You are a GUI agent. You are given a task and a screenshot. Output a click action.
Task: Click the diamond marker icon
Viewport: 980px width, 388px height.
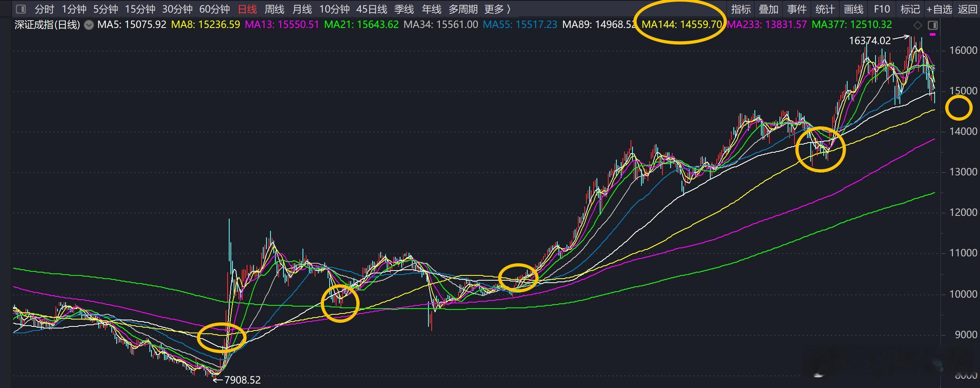[x=918, y=26]
